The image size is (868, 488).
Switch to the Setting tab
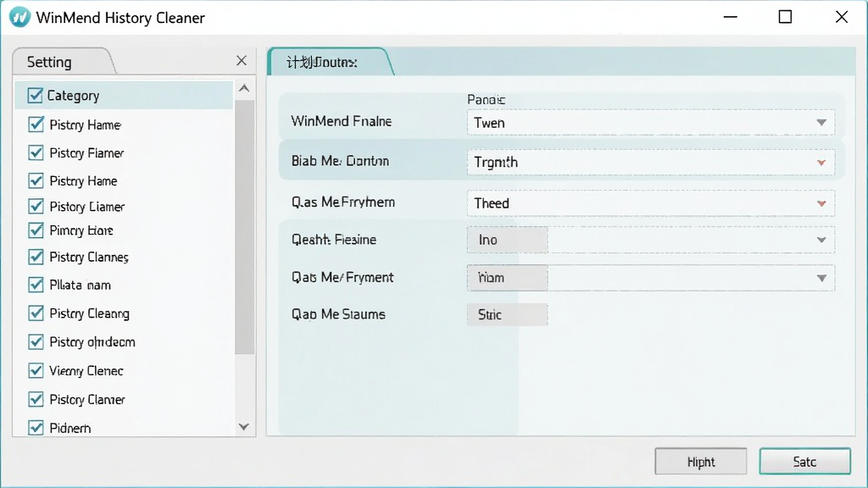point(63,61)
